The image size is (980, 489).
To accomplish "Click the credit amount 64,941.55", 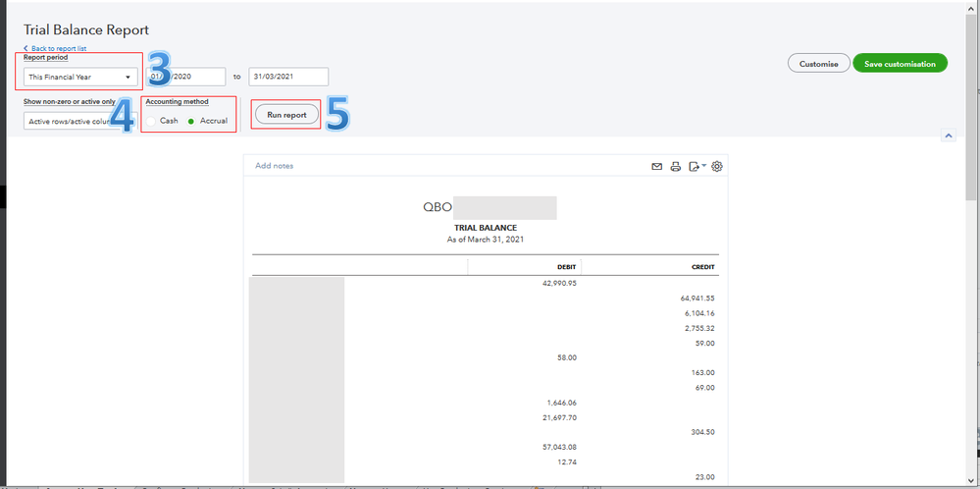I will 697,299.
